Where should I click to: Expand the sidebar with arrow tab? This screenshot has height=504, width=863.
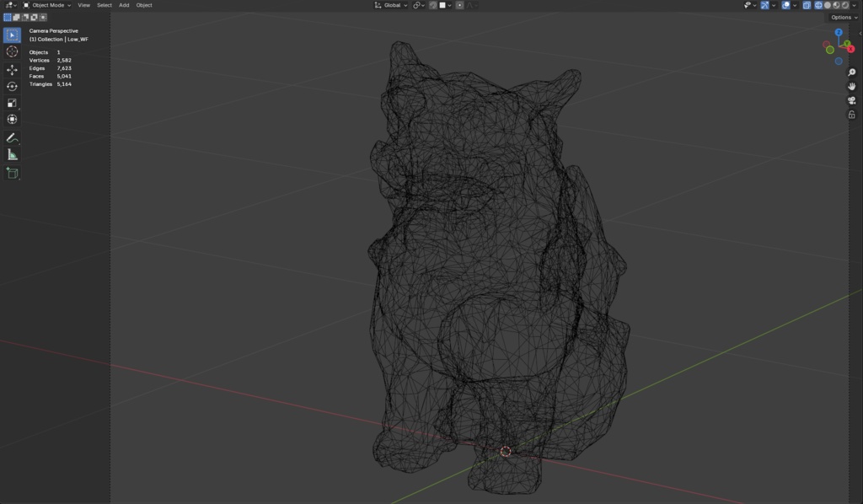pyautogui.click(x=860, y=34)
